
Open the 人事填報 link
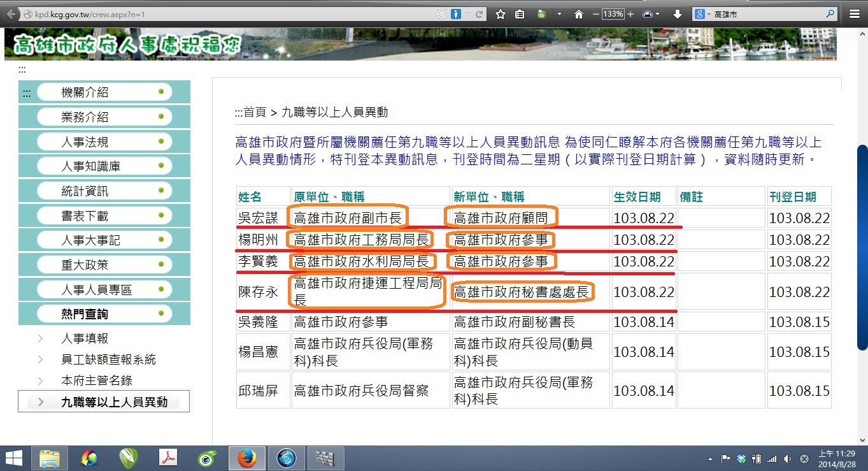tap(85, 338)
